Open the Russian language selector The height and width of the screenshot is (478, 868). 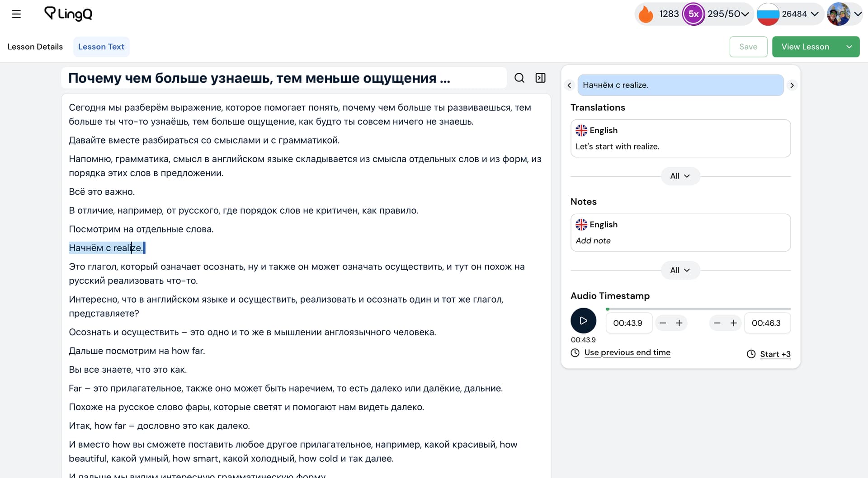pos(788,14)
